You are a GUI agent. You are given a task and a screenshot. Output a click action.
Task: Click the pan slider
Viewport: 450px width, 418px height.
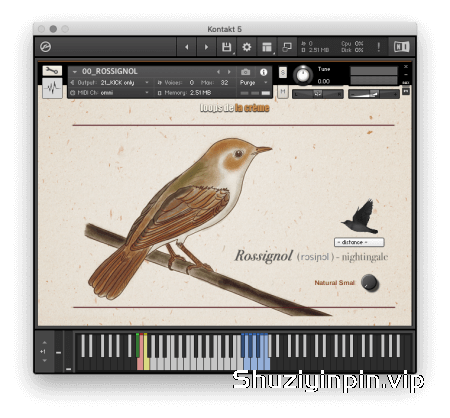318,94
